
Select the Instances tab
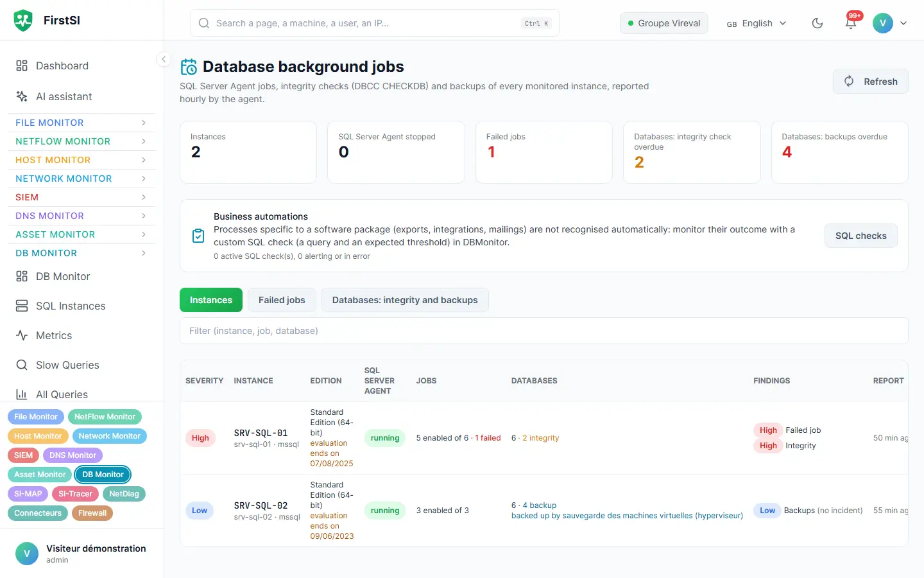tap(211, 300)
